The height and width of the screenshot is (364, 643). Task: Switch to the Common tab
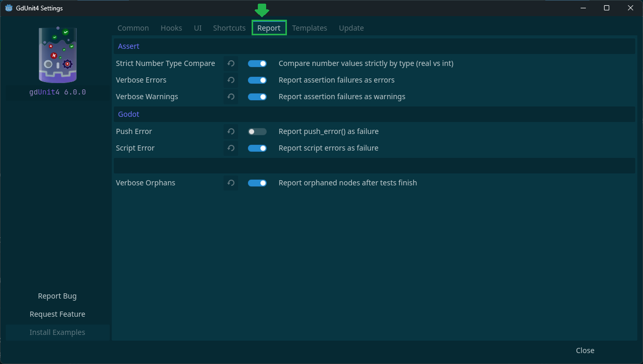tap(133, 28)
